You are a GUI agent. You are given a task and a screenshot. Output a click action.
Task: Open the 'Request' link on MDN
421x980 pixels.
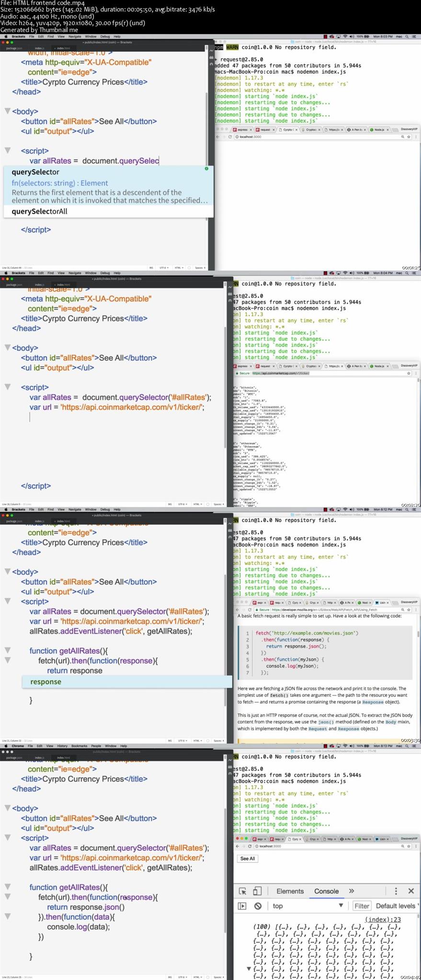(317, 729)
